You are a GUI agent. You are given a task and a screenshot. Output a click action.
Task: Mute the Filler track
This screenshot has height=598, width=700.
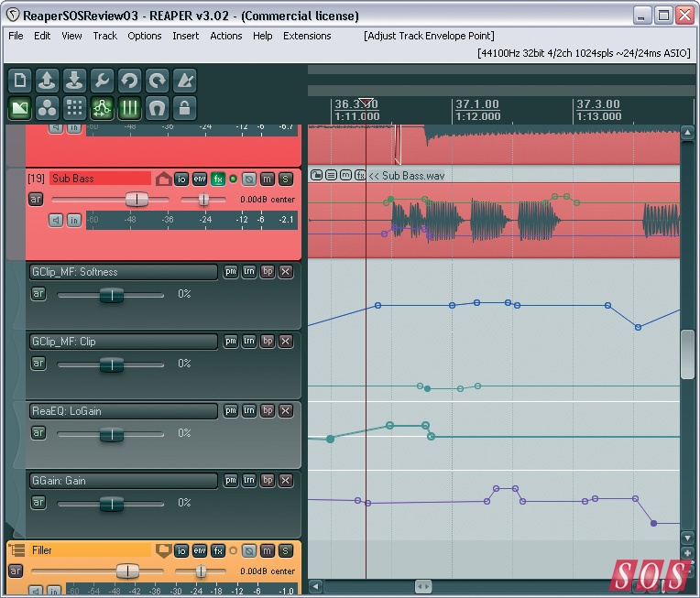(x=267, y=550)
